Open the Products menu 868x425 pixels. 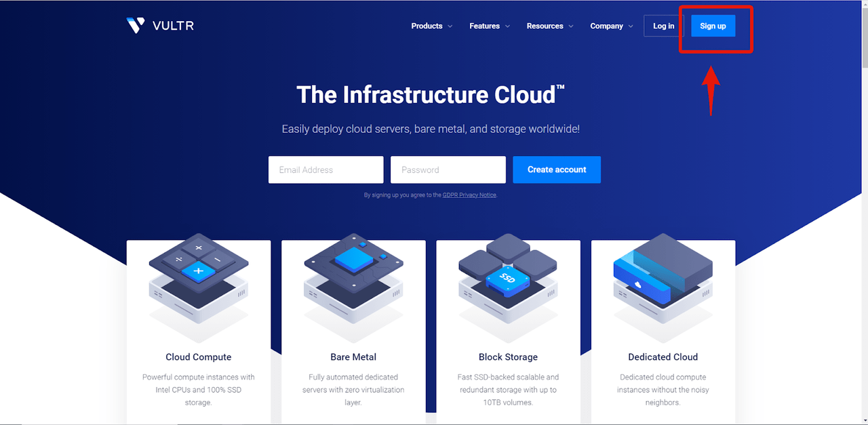(x=427, y=26)
